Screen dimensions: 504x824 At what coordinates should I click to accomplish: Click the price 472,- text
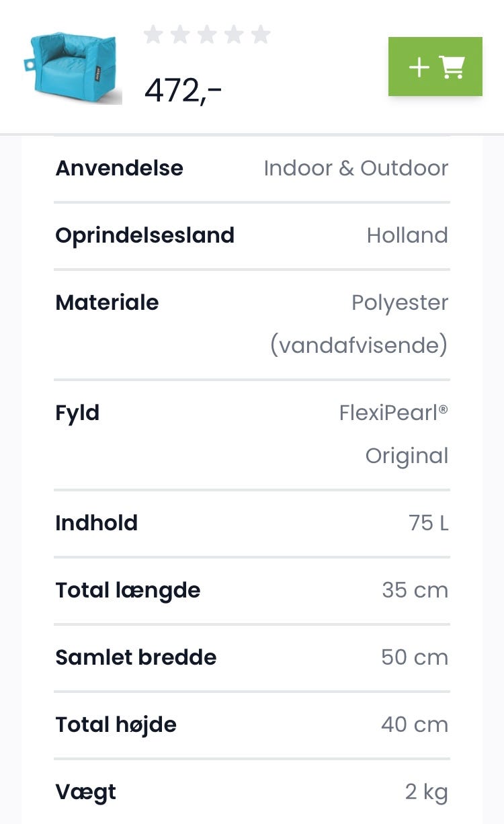[183, 90]
